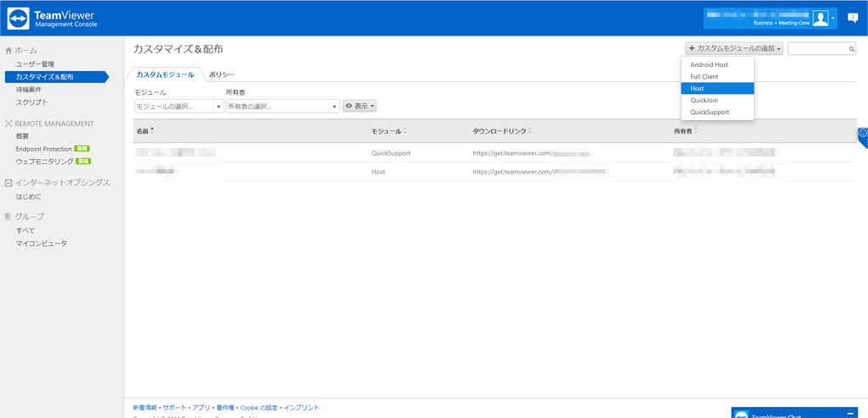Click the QuickSupport row download link
Image resolution: width=868 pixels, height=418 pixels.
point(533,152)
